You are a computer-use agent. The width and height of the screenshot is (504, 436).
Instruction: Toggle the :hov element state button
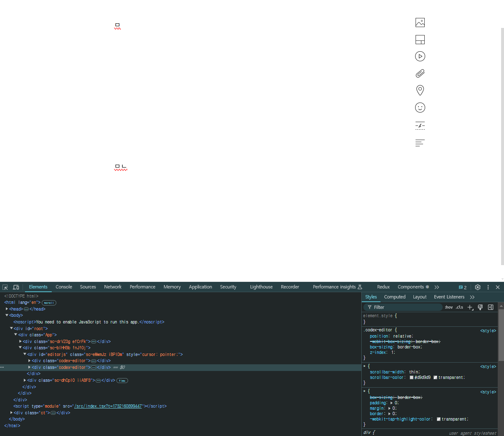tap(449, 307)
